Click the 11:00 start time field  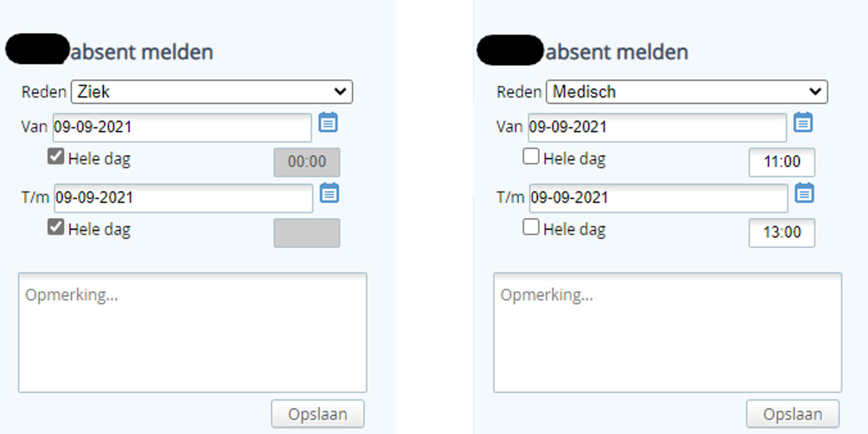click(x=782, y=162)
